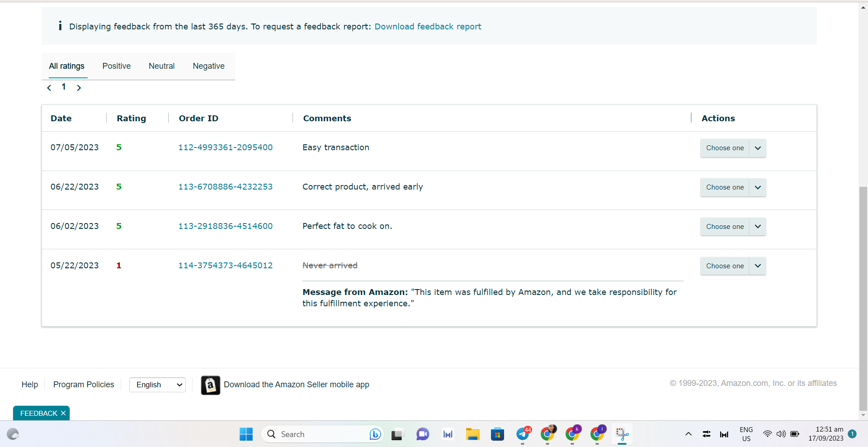Open ENG US language switcher
The height and width of the screenshot is (447, 868).
746,434
